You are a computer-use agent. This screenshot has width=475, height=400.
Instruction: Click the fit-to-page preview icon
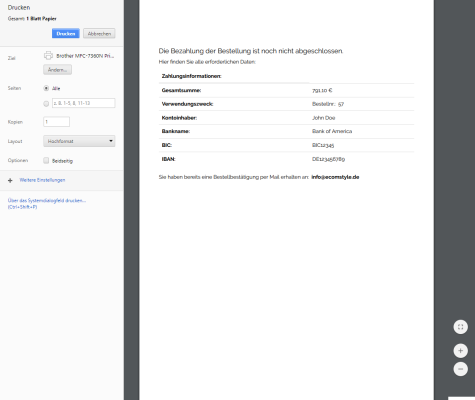coord(461,327)
